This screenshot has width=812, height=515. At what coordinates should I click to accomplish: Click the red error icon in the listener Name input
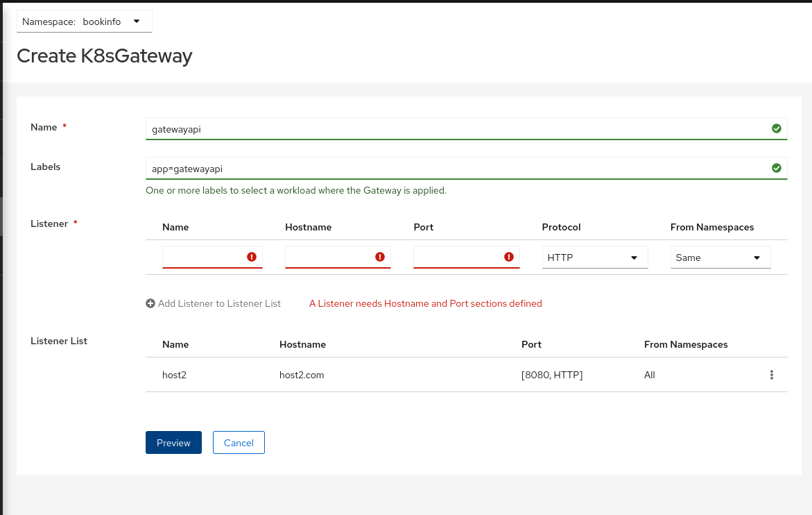pyautogui.click(x=253, y=256)
